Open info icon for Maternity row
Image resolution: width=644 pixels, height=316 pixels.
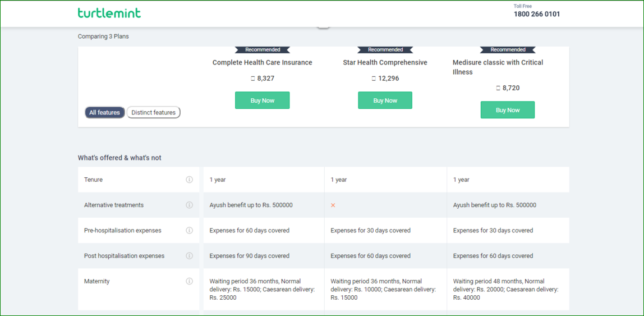click(x=190, y=282)
